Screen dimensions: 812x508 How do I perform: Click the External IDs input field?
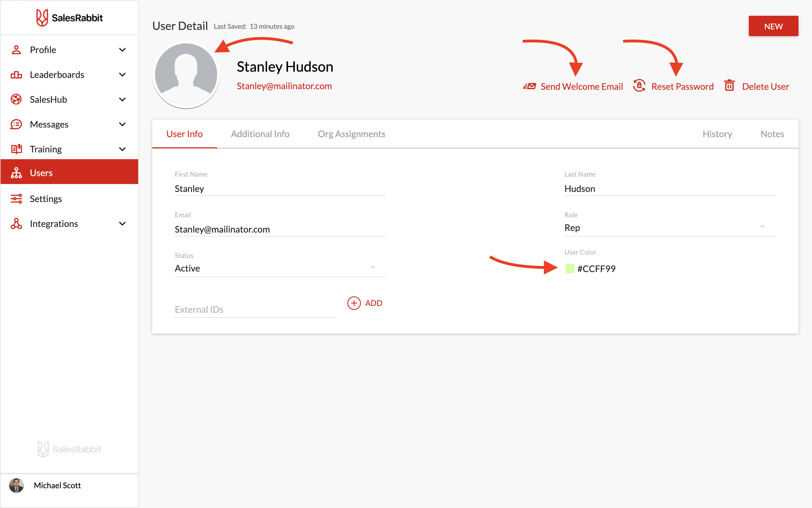pyautogui.click(x=255, y=309)
